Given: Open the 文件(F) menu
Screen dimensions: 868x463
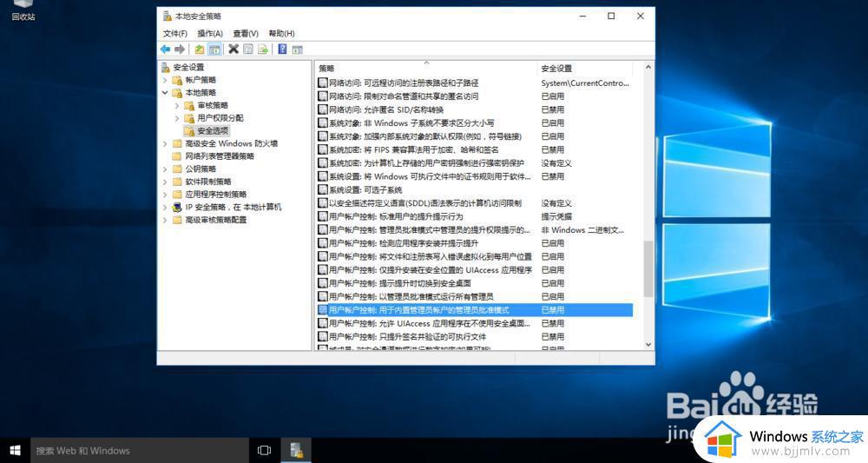Looking at the screenshot, I should (175, 33).
